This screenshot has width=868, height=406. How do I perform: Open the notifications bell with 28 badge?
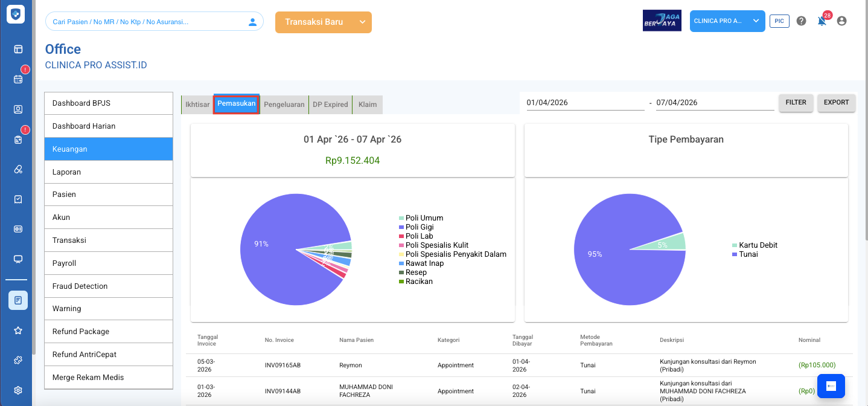pyautogui.click(x=821, y=21)
